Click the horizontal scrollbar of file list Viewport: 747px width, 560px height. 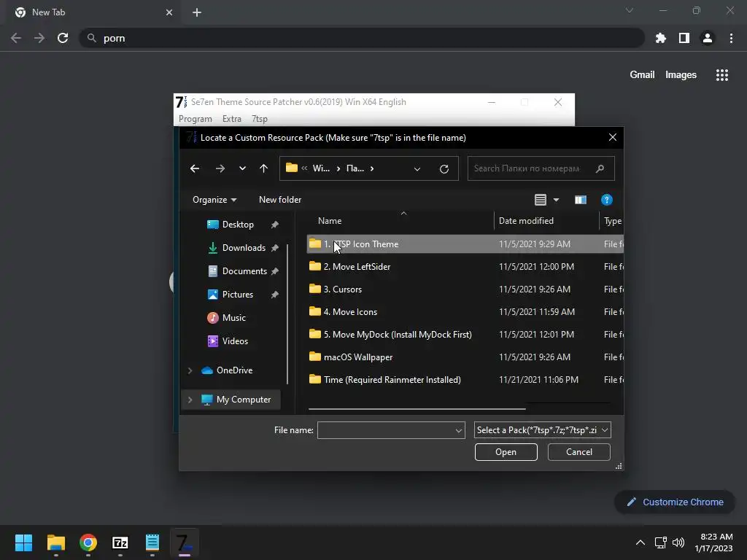click(x=417, y=408)
